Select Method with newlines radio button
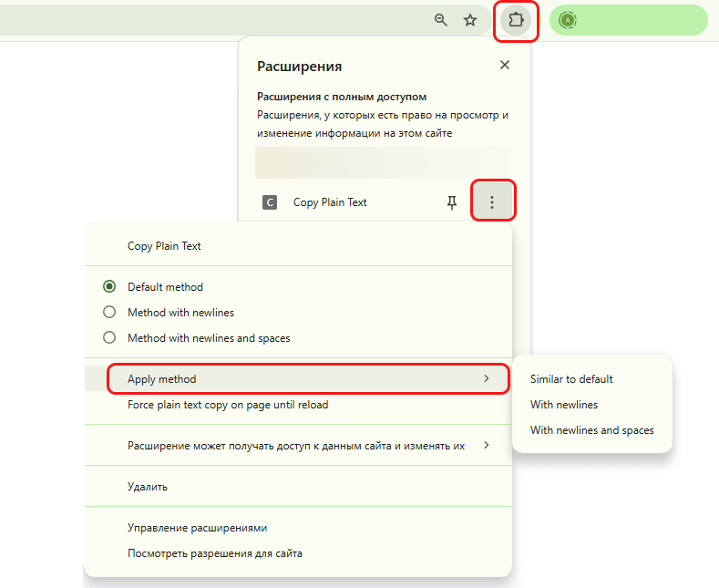 click(109, 313)
